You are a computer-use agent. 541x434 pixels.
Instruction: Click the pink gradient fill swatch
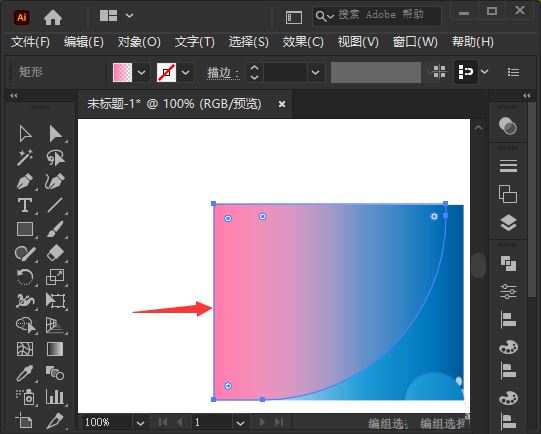pyautogui.click(x=122, y=72)
